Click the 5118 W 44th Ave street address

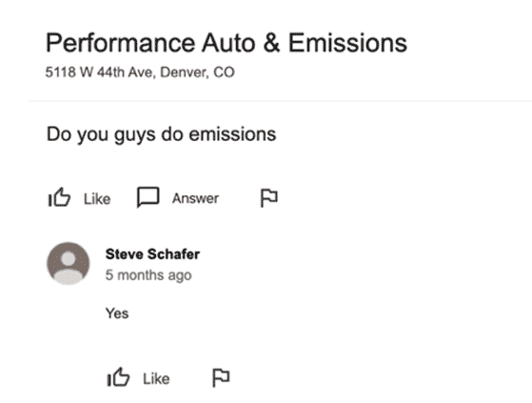[x=99, y=72]
